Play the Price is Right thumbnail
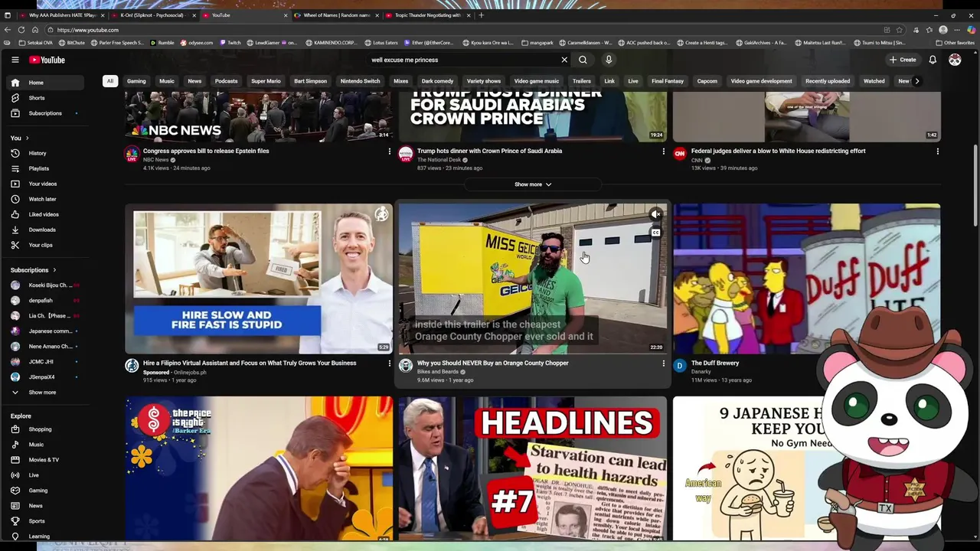Viewport: 980px width, 551px height. click(x=259, y=468)
